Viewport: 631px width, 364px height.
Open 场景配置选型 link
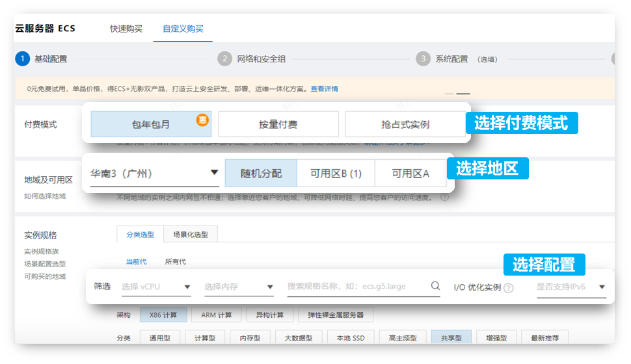tap(45, 265)
